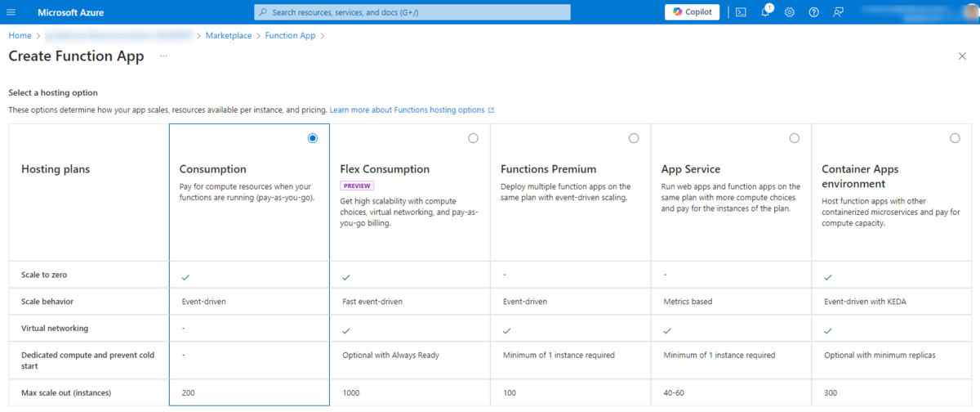Click Functions Premium virtual networking checkmark
This screenshot has width=980, height=412.
507,330
